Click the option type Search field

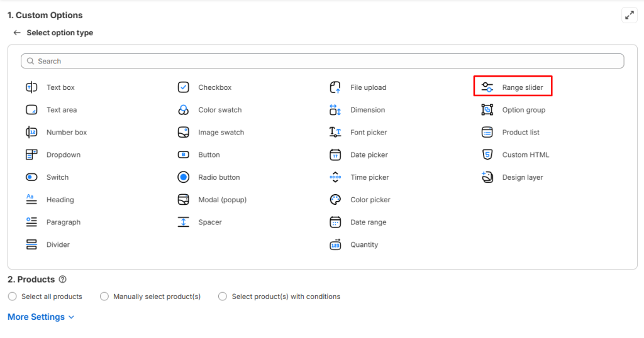pos(322,61)
